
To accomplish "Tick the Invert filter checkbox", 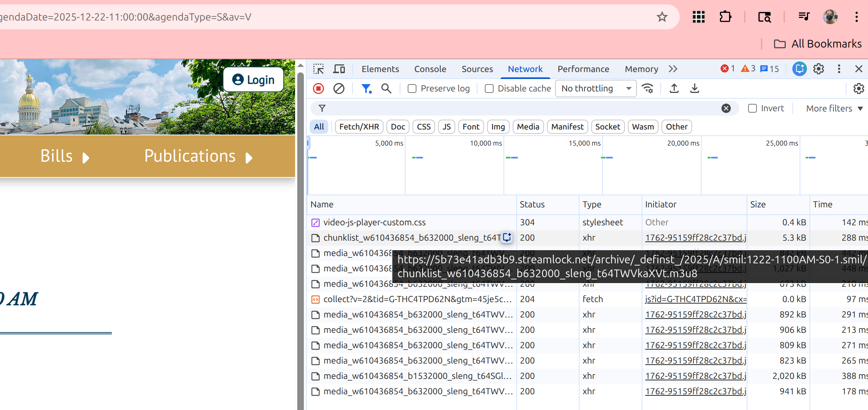I will pyautogui.click(x=752, y=108).
